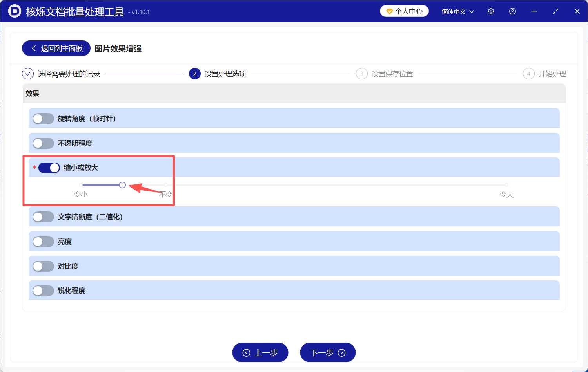
Task: Click the 上一步 button
Action: (260, 352)
